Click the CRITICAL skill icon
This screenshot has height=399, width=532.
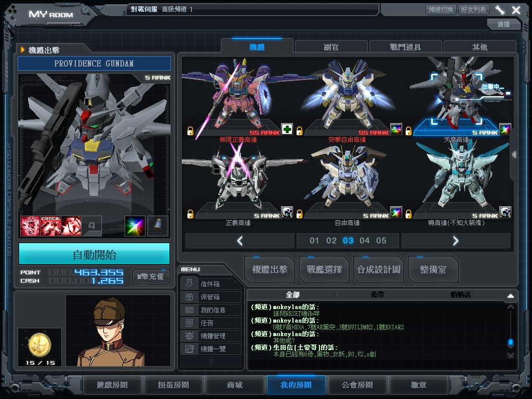pyautogui.click(x=51, y=226)
